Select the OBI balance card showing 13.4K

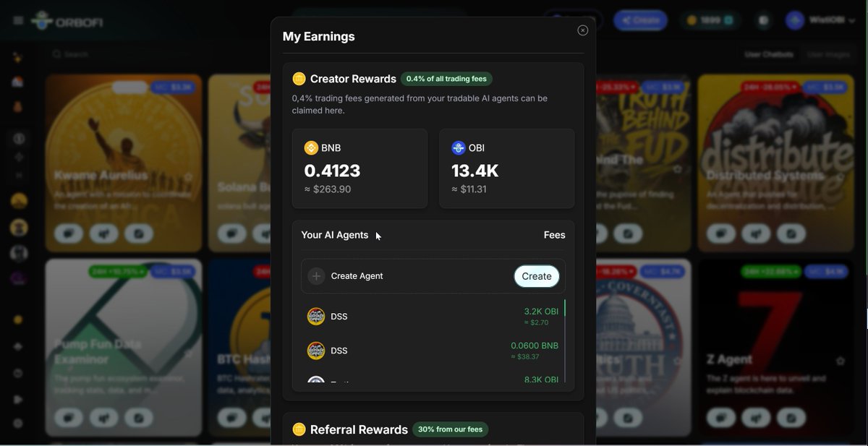click(x=507, y=168)
